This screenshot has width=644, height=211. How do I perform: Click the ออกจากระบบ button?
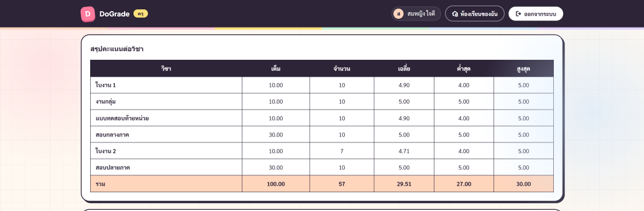tap(536, 13)
